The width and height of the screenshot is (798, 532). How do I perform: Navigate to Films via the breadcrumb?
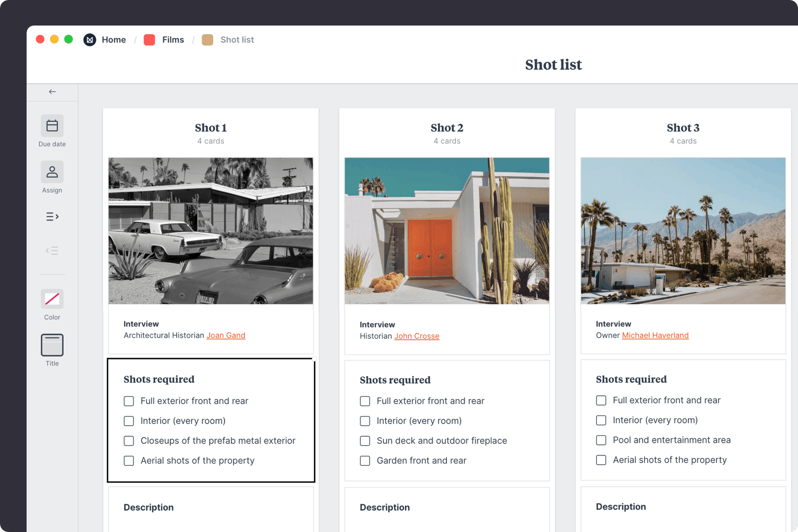(x=173, y=39)
